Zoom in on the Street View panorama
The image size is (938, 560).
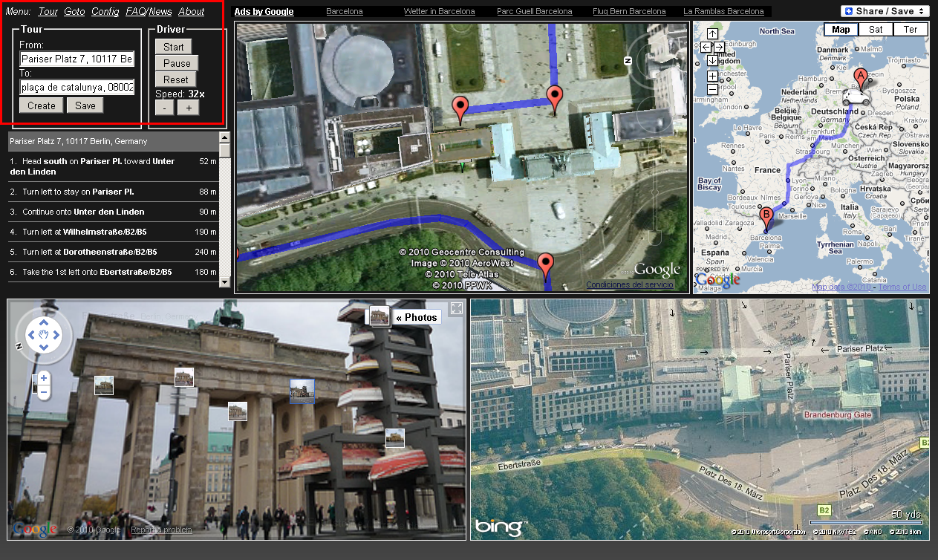44,378
